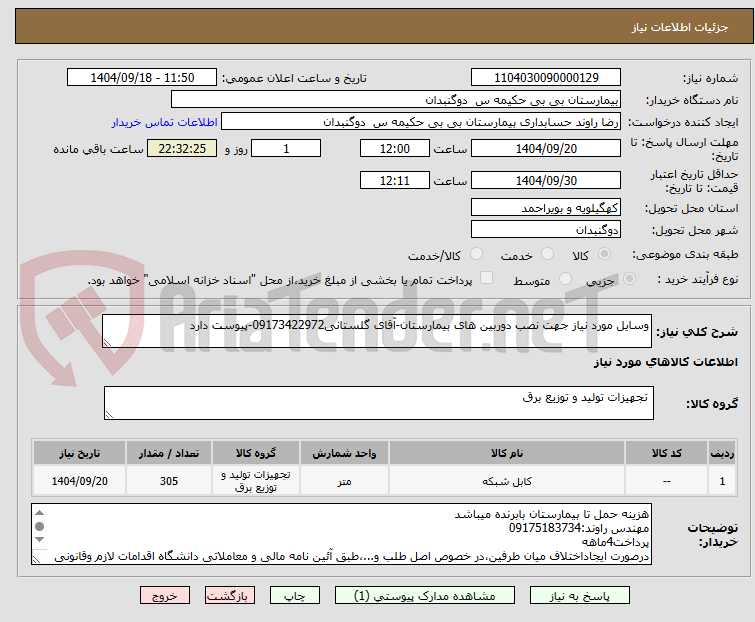The height and width of the screenshot is (622, 755).
Task: Select the جزیی purchase type radio
Action: [629, 279]
